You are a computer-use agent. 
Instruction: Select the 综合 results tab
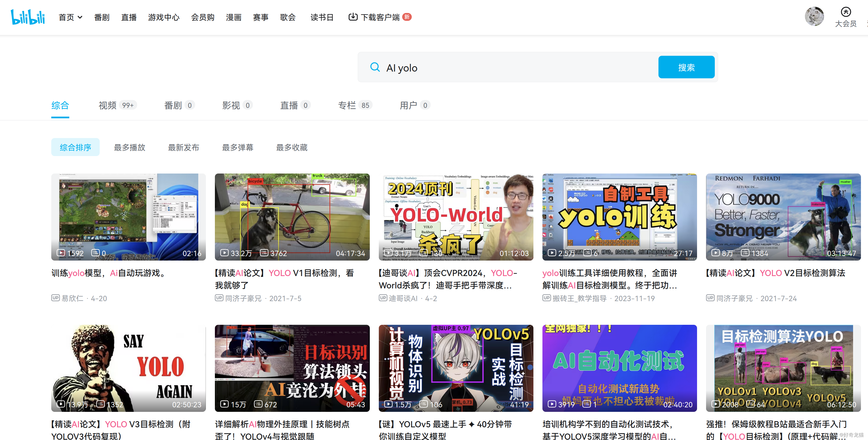point(60,105)
